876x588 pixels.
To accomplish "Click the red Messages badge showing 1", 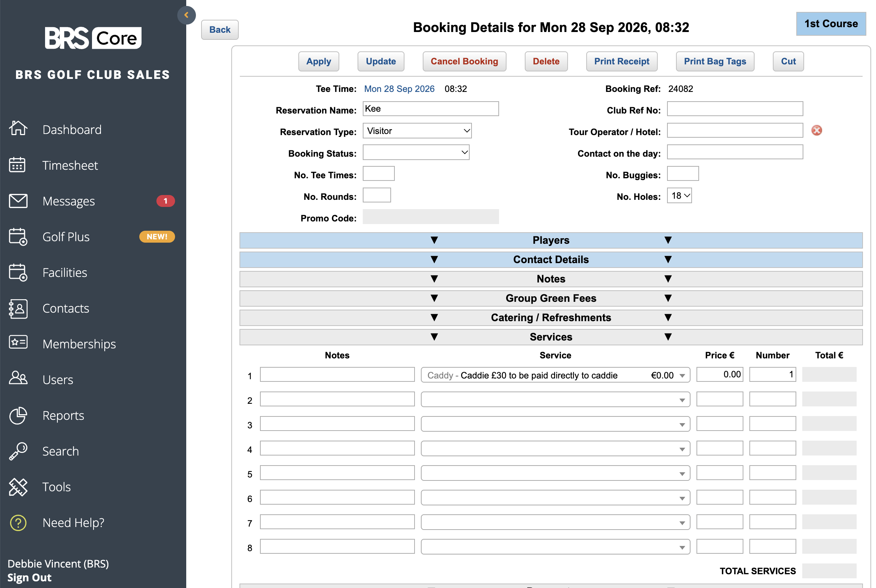I will coord(165,201).
